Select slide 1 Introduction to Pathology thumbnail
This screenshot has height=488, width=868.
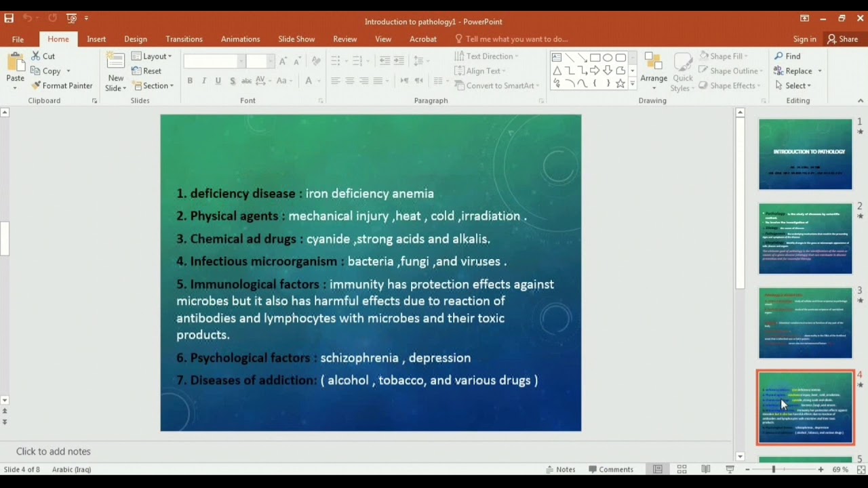click(x=805, y=154)
